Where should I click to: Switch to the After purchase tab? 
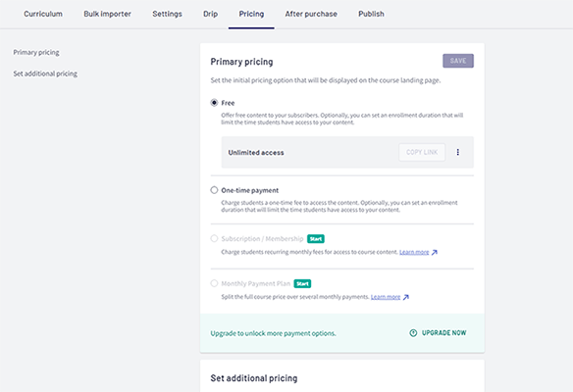(x=311, y=14)
